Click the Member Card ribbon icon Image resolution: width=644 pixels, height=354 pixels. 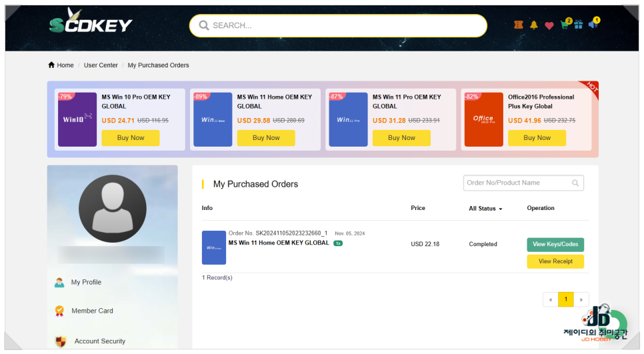[x=59, y=311]
